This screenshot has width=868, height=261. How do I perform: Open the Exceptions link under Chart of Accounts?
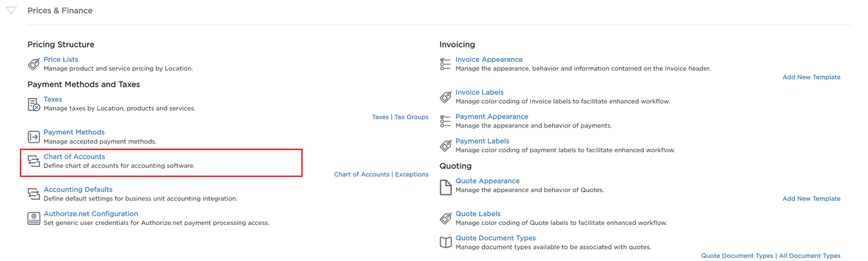point(411,175)
